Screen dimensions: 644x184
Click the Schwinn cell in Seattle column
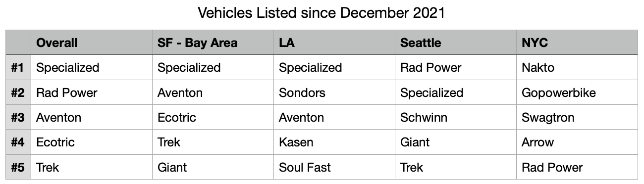coord(456,117)
